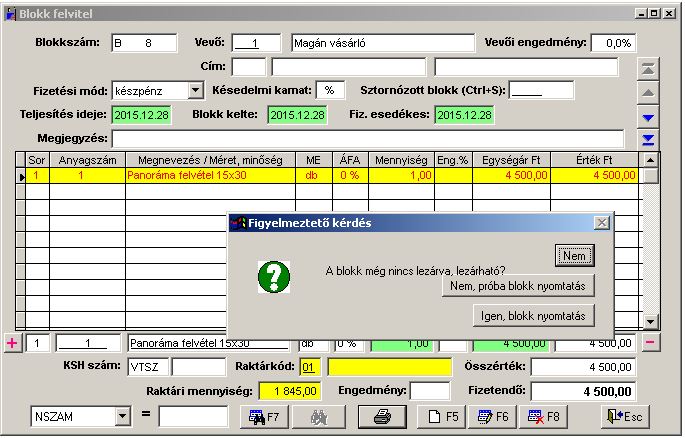Choose Igen, blokk nyomtatás

tap(533, 316)
